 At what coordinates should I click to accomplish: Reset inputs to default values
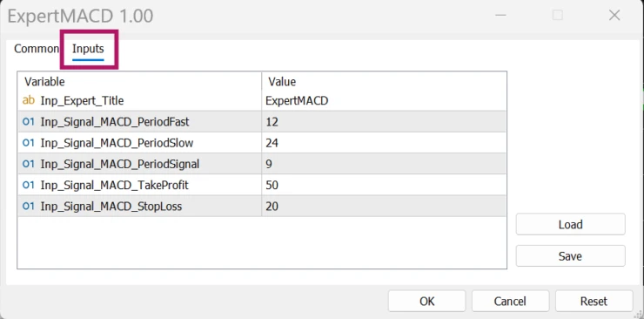pos(594,302)
